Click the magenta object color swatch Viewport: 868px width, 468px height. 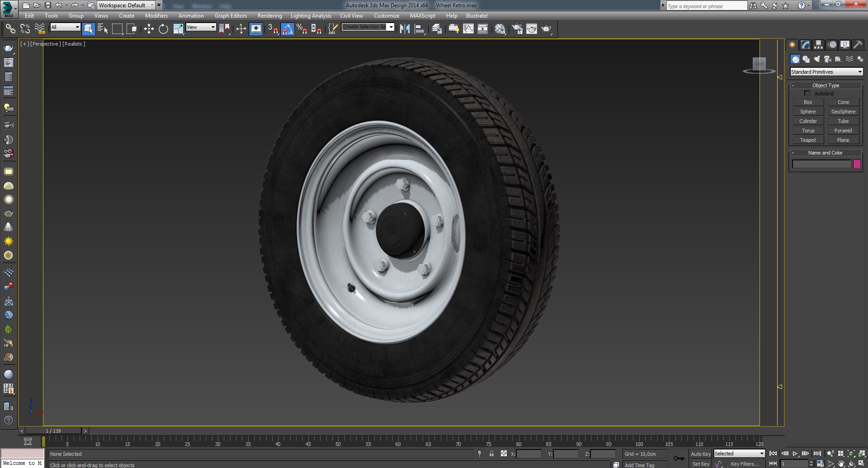click(x=857, y=164)
